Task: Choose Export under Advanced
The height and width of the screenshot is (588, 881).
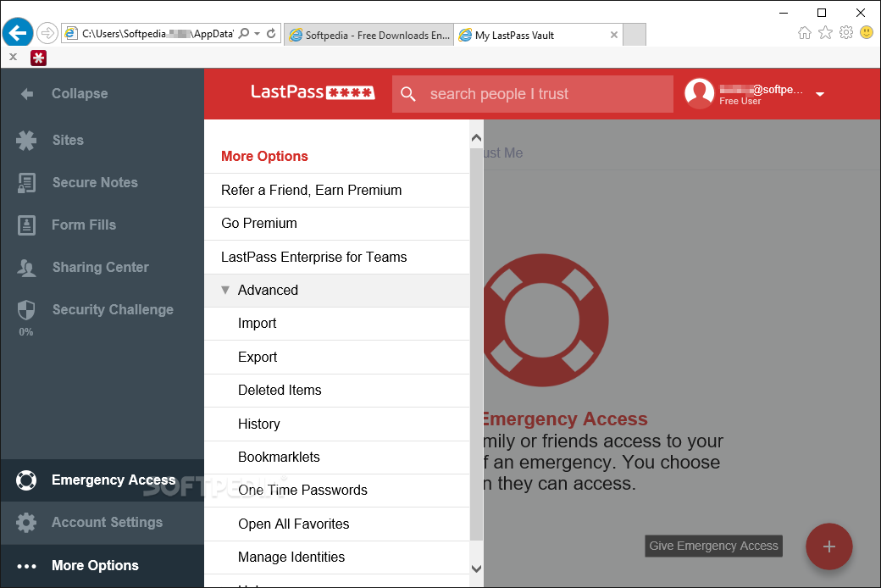Action: point(336,358)
